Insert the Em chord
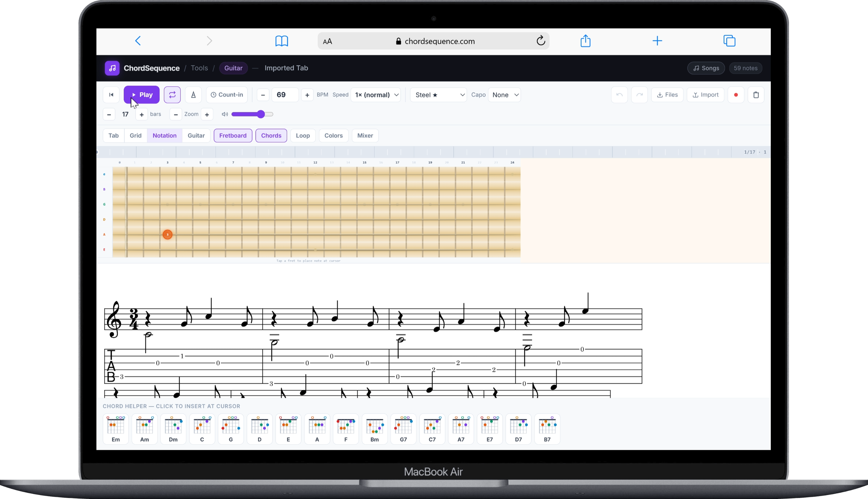This screenshot has height=499, width=868. point(116,429)
